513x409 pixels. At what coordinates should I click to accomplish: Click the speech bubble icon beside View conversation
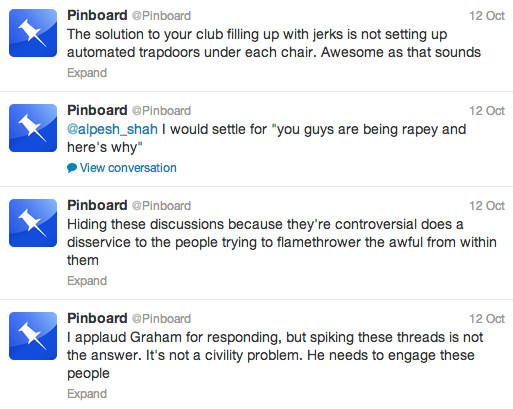coord(72,168)
